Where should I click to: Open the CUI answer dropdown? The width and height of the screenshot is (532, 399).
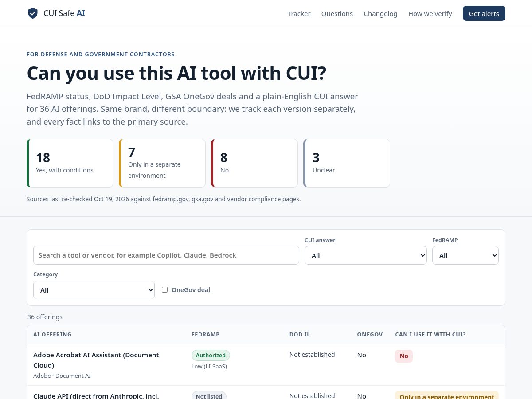(x=366, y=255)
